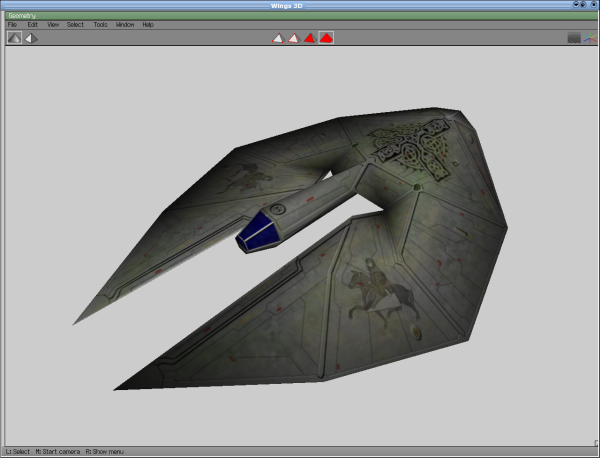Select Body selection mode pyramid icon
The height and width of the screenshot is (458, 600).
coord(326,38)
